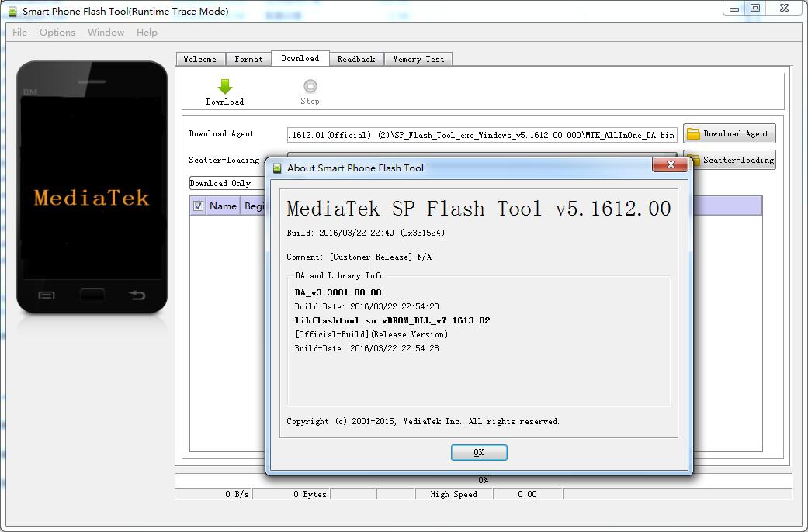Click the phone image back arrow key
The image size is (808, 532).
tap(137, 295)
